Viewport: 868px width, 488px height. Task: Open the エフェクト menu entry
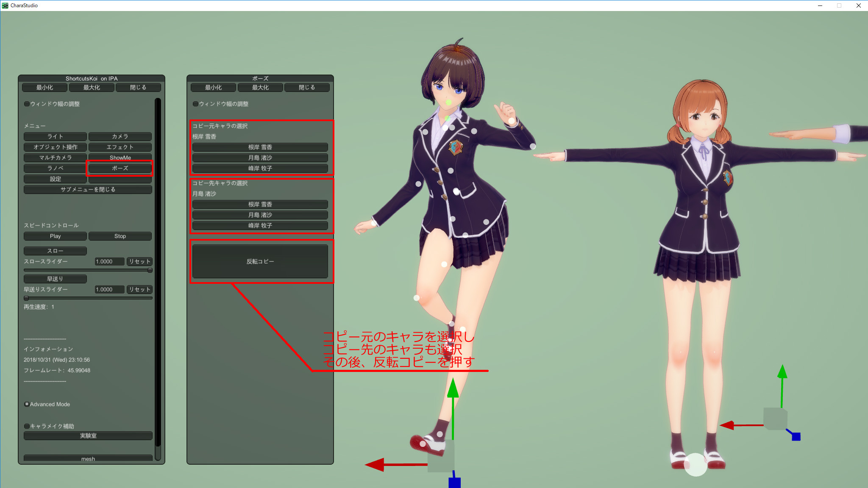tap(120, 147)
